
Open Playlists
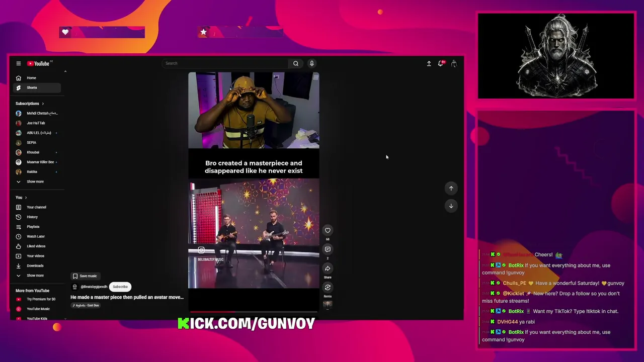[38, 227]
